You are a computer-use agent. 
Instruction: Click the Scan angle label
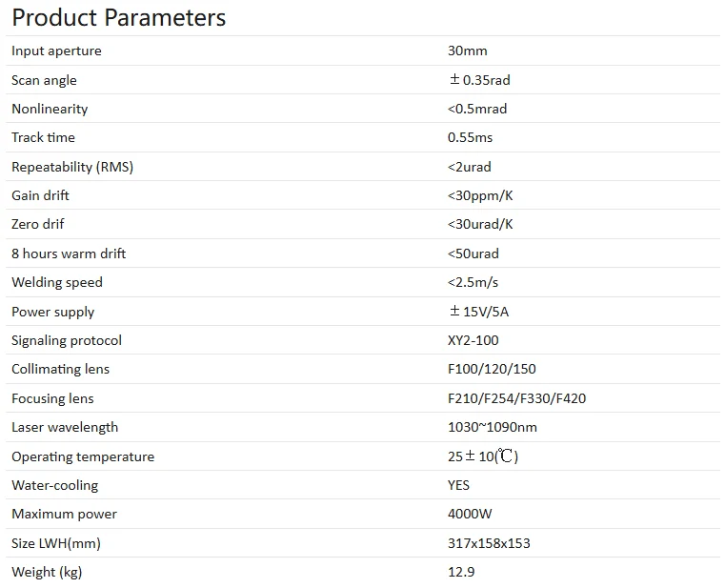point(44,80)
